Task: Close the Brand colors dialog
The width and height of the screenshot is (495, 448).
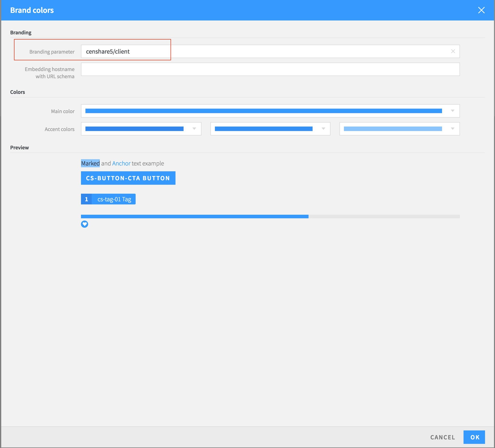Action: click(x=481, y=10)
